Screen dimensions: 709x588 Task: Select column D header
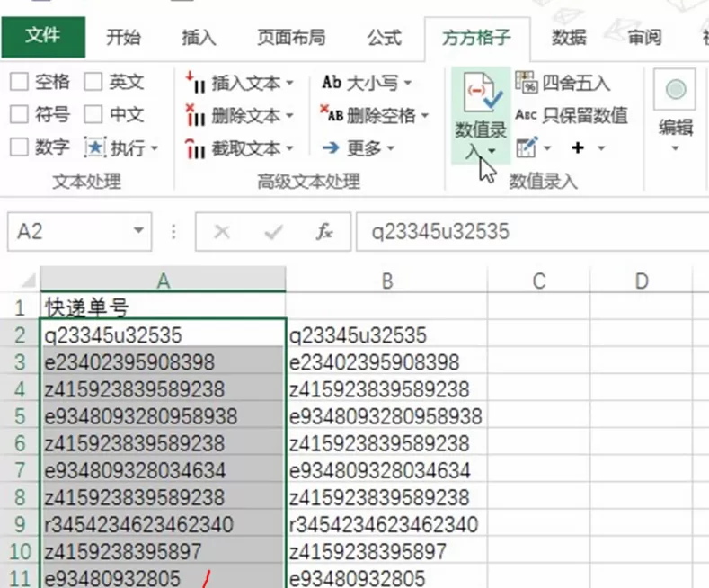(642, 280)
